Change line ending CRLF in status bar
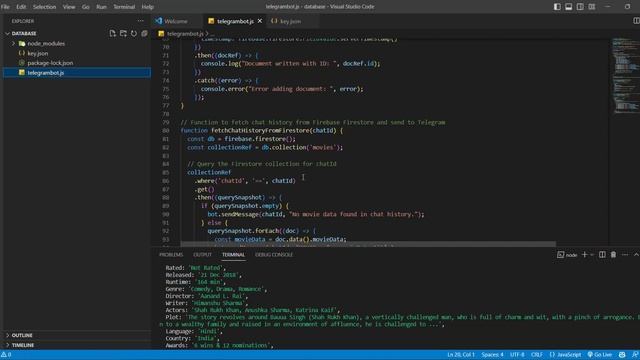Screen dimensions: 640x360 (536, 355)
